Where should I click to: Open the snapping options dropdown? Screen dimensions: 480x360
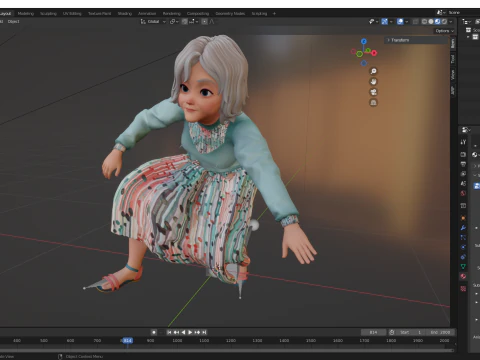[194, 22]
